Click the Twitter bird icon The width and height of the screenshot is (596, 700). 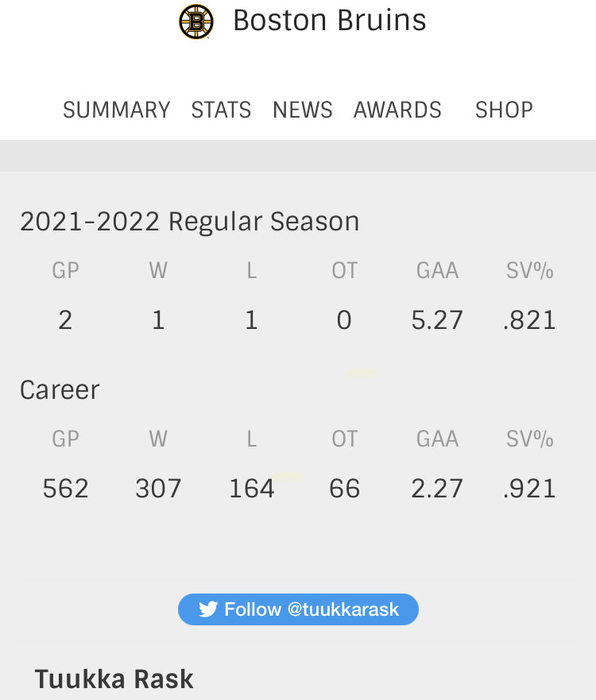pyautogui.click(x=208, y=609)
